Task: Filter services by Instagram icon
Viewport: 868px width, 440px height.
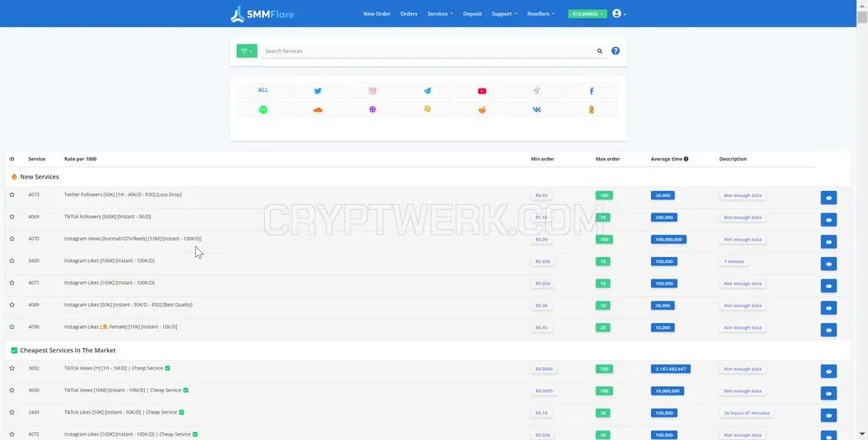Action: tap(372, 91)
